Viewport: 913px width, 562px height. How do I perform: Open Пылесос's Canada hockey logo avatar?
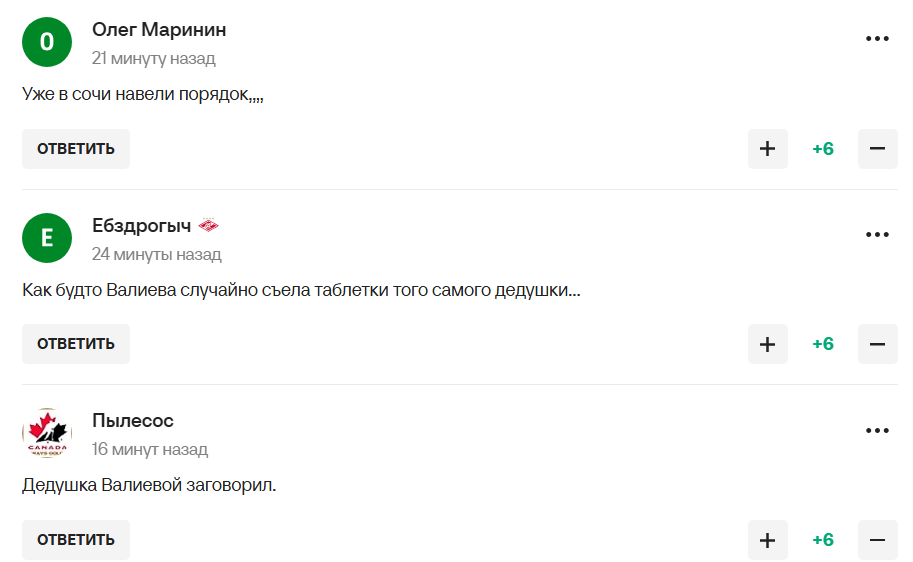(x=47, y=433)
